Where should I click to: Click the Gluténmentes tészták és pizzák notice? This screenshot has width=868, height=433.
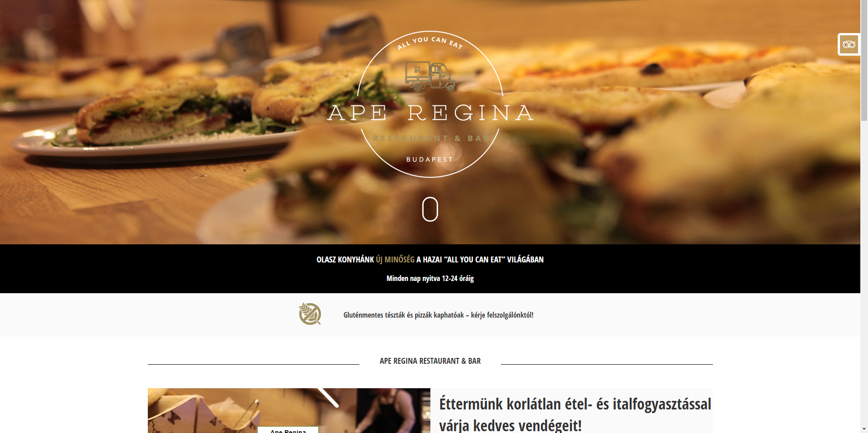(x=439, y=315)
